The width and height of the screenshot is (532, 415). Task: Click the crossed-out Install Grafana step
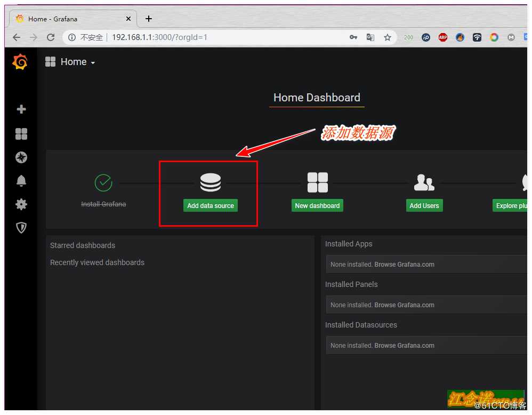pyautogui.click(x=103, y=204)
